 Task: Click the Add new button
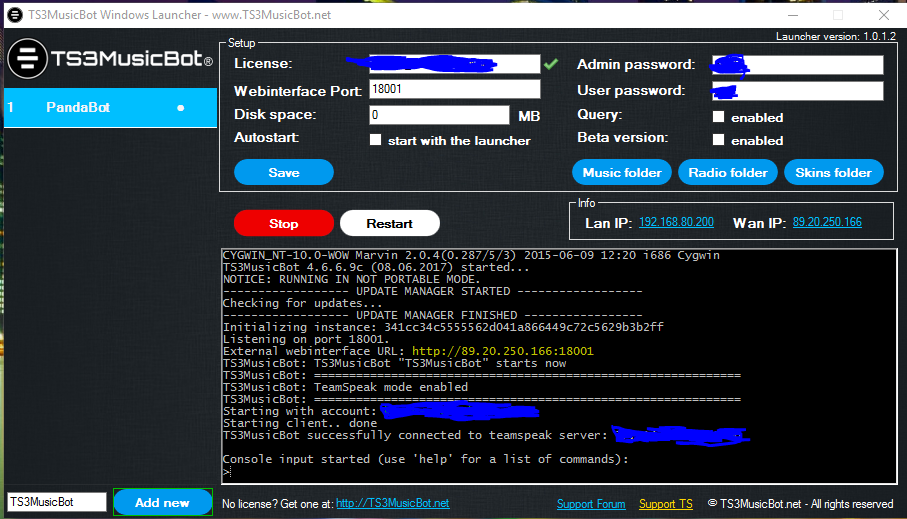163,502
